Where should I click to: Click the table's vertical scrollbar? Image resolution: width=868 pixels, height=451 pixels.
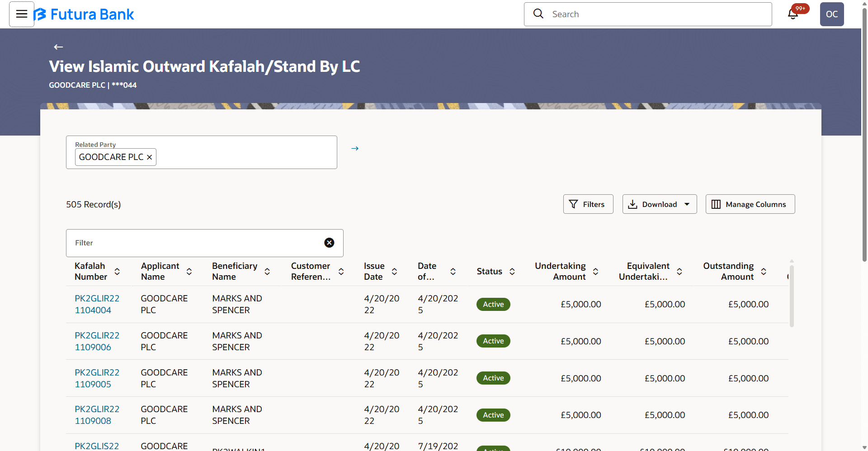coord(792,296)
